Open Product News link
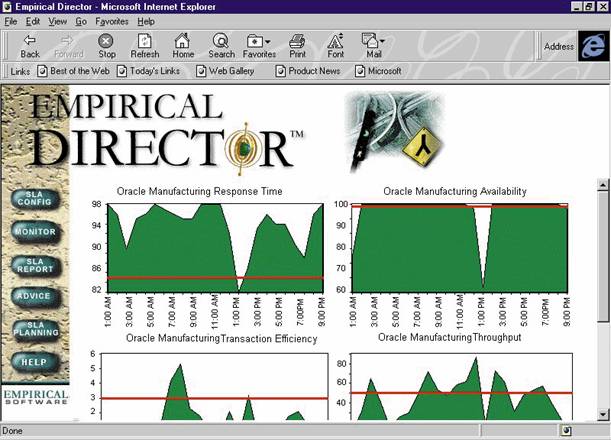This screenshot has width=611, height=440. coord(308,71)
